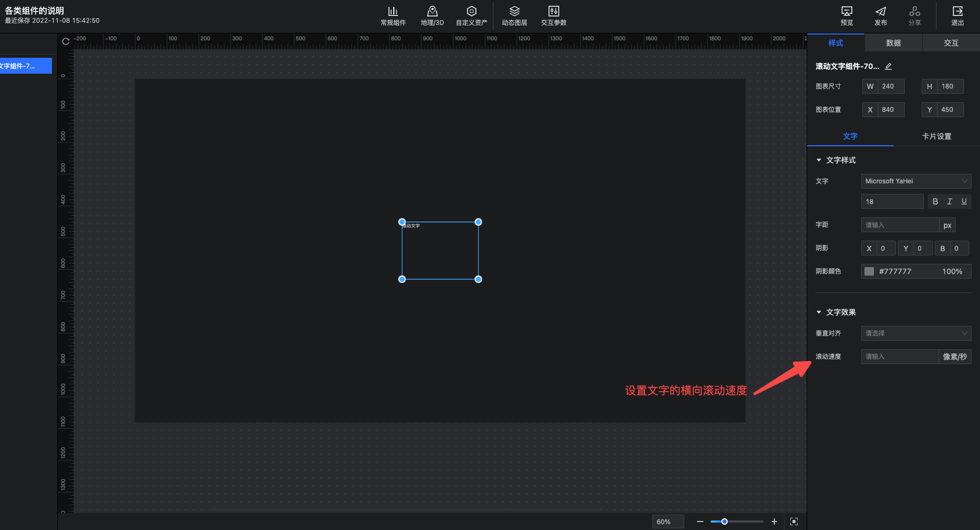The width and height of the screenshot is (980, 530).
Task: Collapse the 文字样式 section
Action: point(819,160)
